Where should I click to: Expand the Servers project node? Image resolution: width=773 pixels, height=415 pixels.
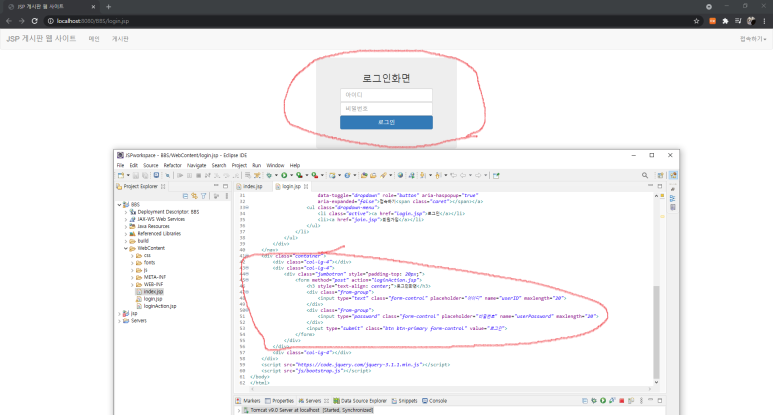(x=119, y=321)
